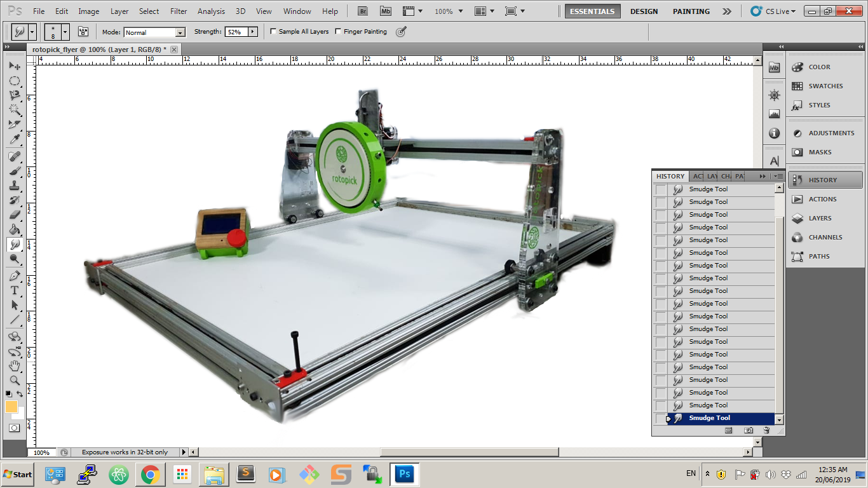Screen dimensions: 868x488
Task: Toggle history brush source on first Smudge Tool state
Action: 661,189
